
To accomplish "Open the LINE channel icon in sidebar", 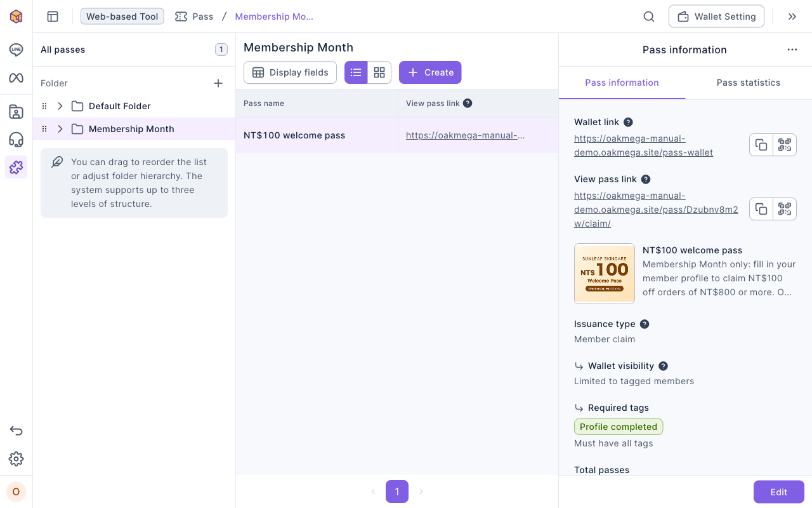I will coord(16,50).
